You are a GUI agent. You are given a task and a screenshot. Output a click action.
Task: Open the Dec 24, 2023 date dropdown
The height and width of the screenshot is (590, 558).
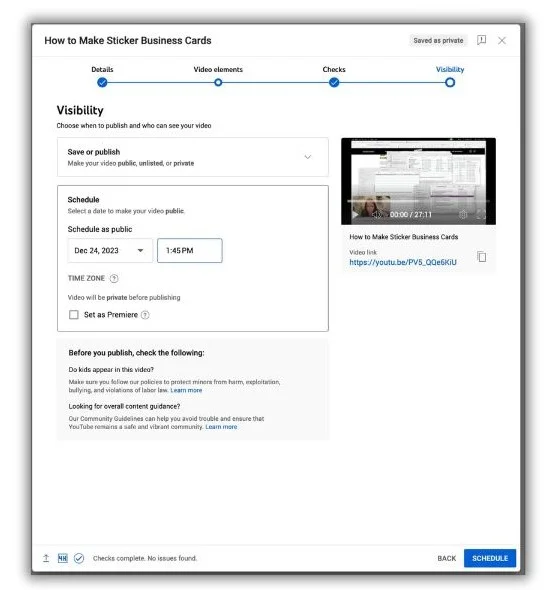coord(110,251)
